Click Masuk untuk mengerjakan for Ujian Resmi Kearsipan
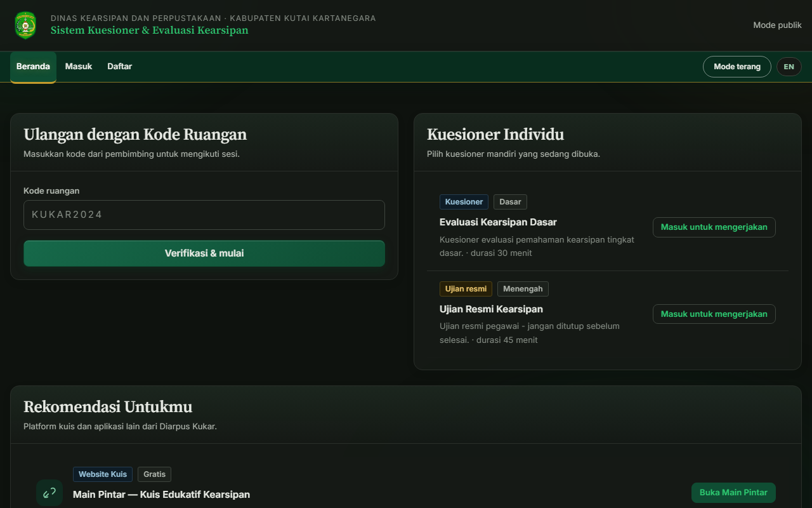Image resolution: width=812 pixels, height=508 pixels. [x=714, y=314]
